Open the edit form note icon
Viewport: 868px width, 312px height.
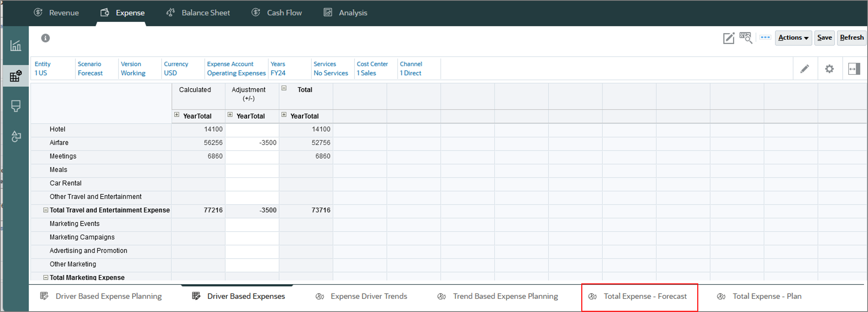[729, 38]
